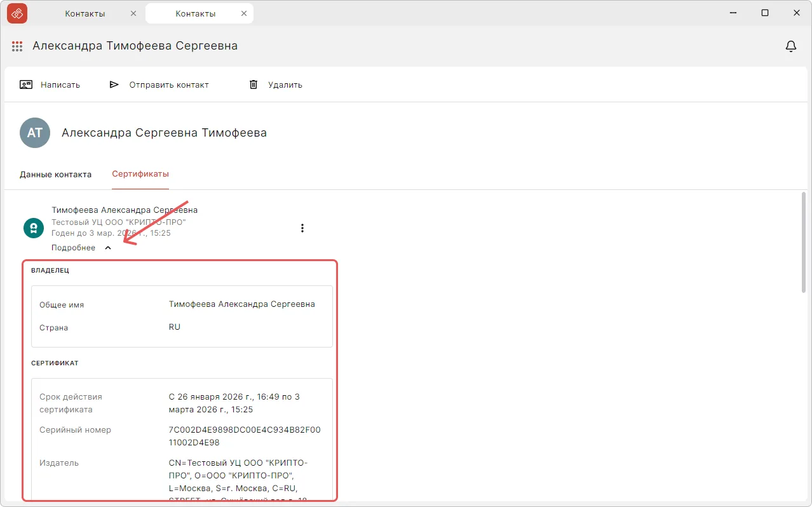Click the AT contact avatar
The width and height of the screenshot is (812, 507).
coord(35,133)
